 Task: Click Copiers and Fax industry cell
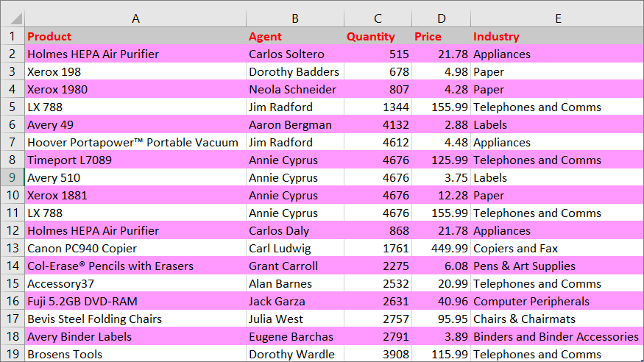(557, 248)
